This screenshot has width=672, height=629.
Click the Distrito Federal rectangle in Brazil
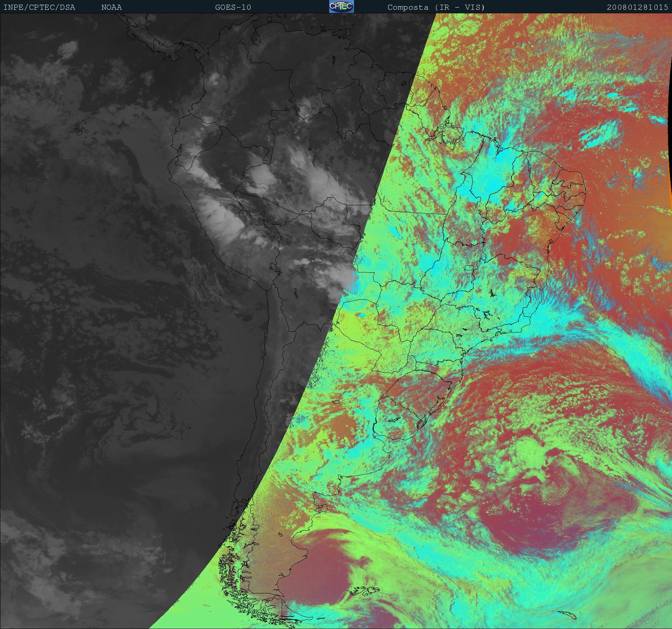pyautogui.click(x=469, y=267)
